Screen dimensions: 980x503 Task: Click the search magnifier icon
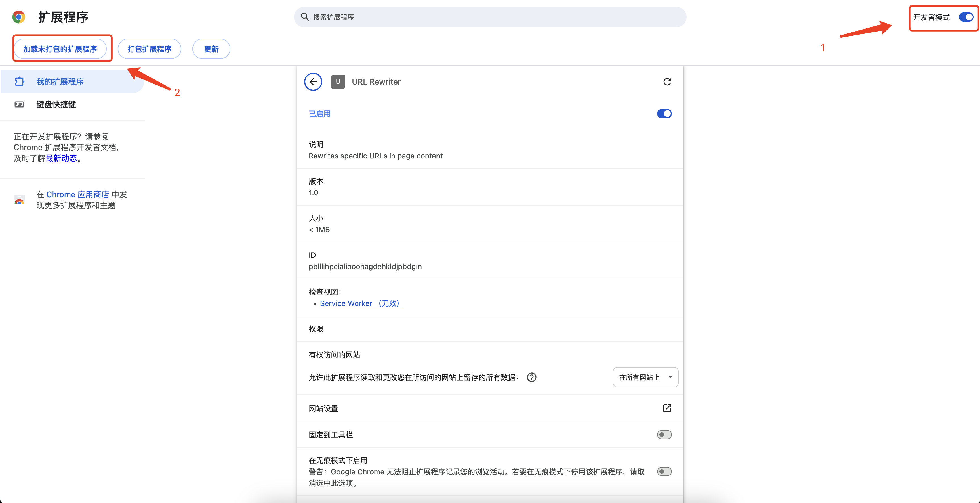point(305,17)
